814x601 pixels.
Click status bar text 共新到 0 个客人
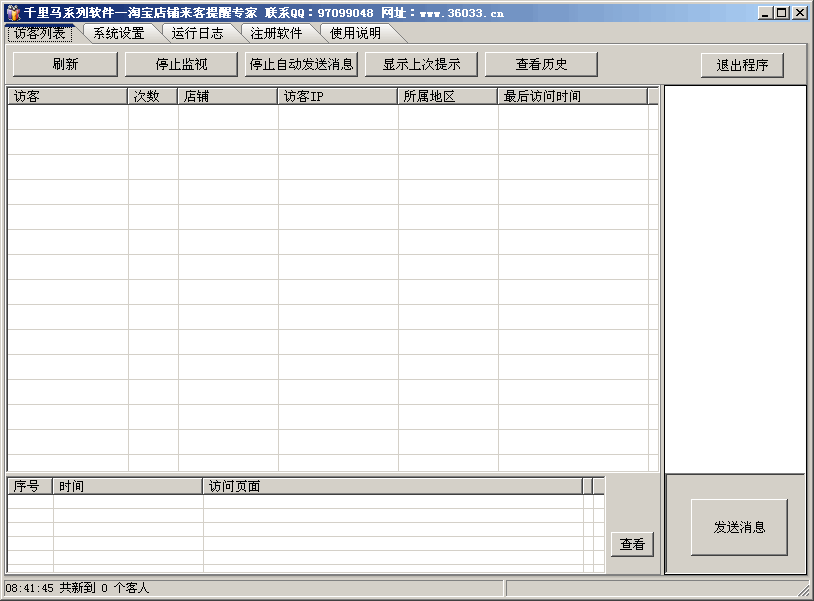[x=104, y=588]
